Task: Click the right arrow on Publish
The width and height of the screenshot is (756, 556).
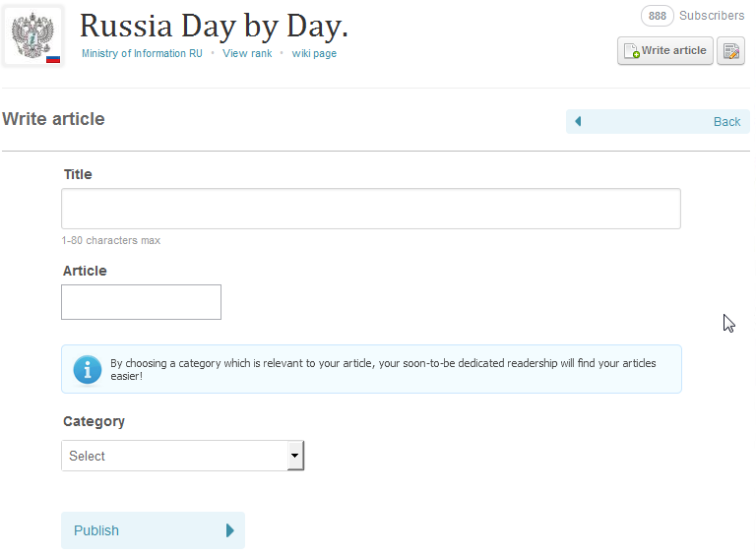Action: (x=230, y=530)
